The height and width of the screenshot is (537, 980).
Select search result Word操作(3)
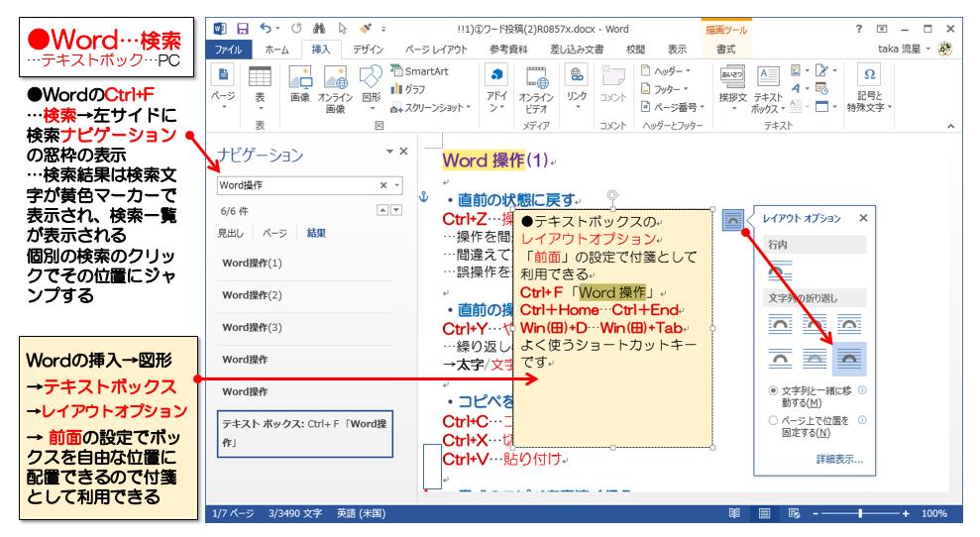pos(305,328)
